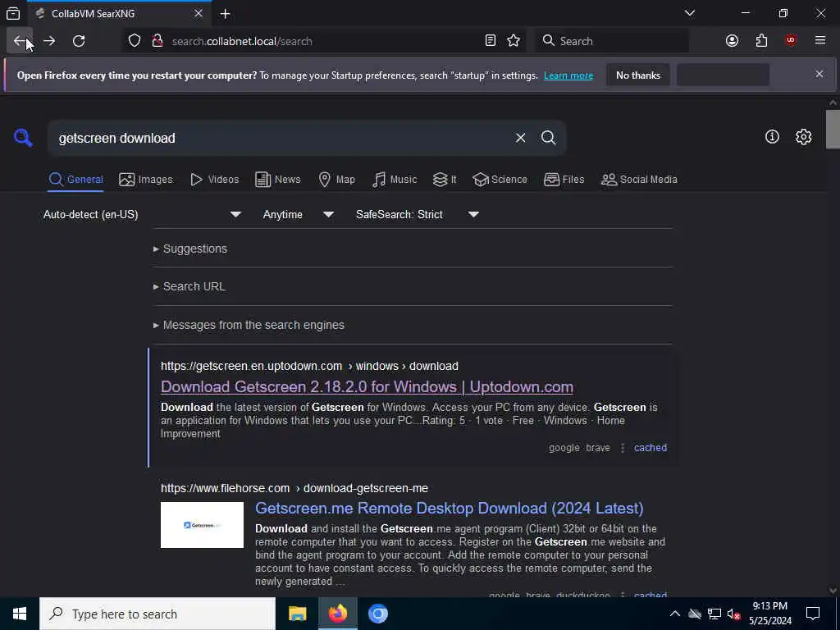
Task: Open the Uptodown result's cached link
Action: [x=651, y=448]
